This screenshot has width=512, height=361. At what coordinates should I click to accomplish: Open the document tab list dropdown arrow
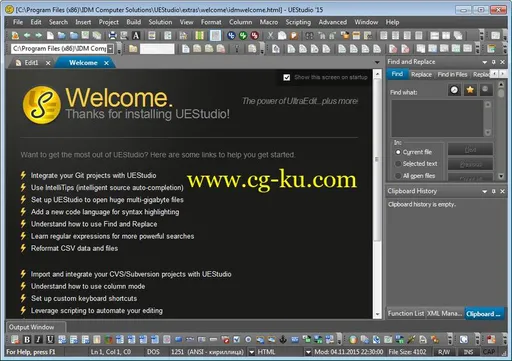(377, 62)
